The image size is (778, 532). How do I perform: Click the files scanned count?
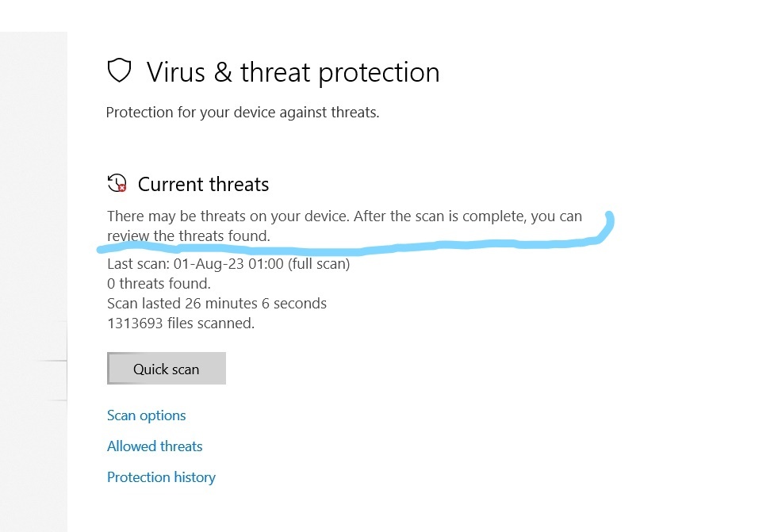click(180, 323)
